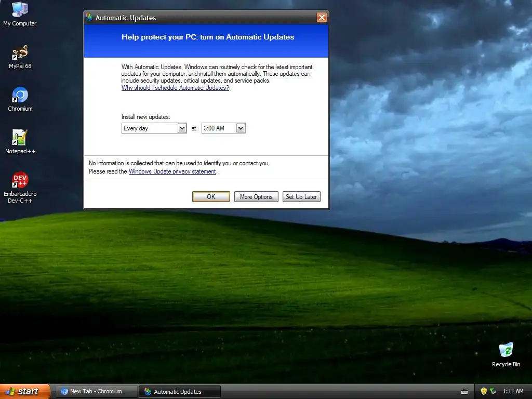Select the Recycle Bin icon
Viewport: 532px width, 399px height.
506,354
